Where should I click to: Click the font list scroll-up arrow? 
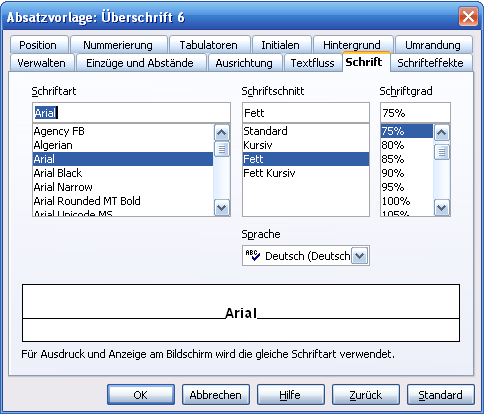222,133
